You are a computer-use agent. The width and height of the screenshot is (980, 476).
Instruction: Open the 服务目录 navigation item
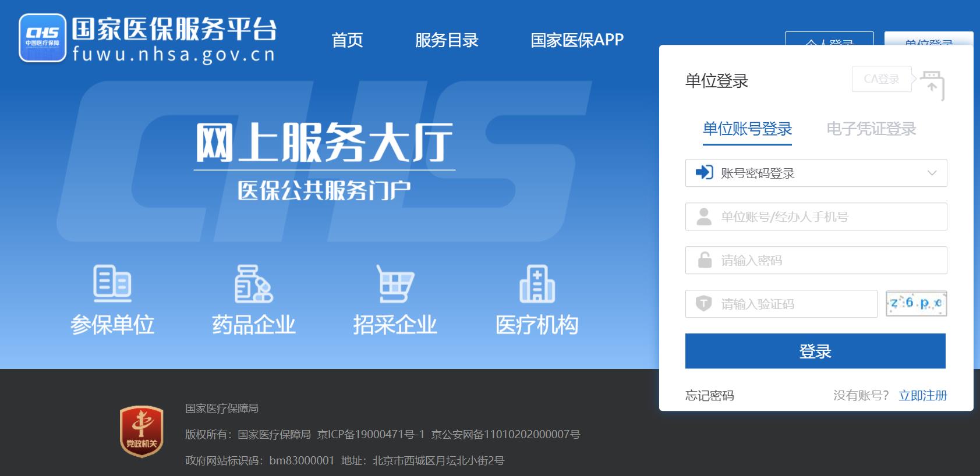(447, 40)
